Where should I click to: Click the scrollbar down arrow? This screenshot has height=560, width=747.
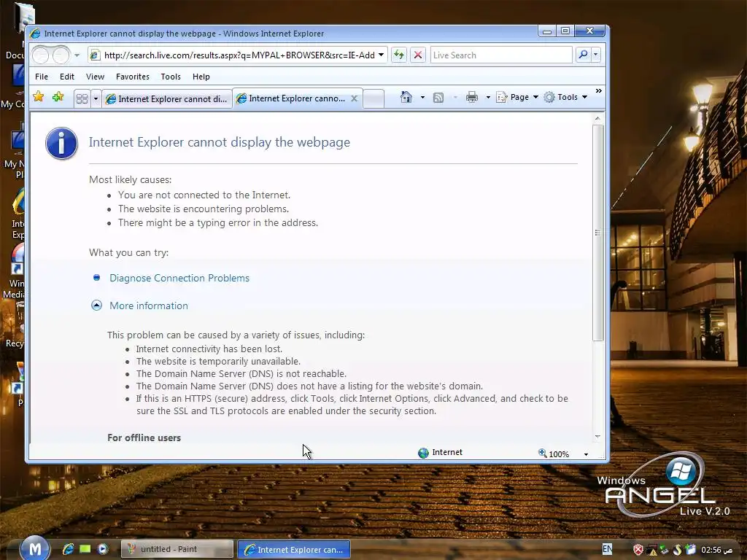coord(598,437)
